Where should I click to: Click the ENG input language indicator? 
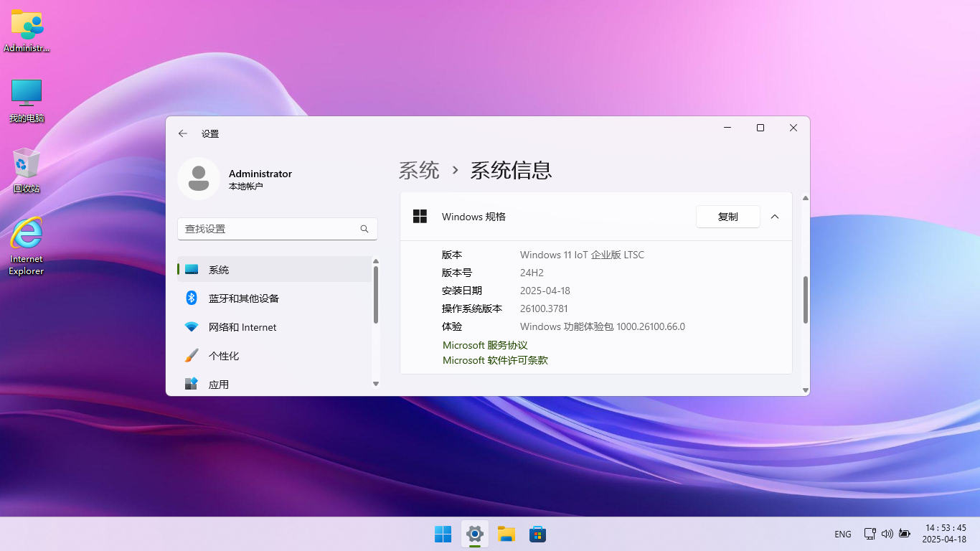843,534
